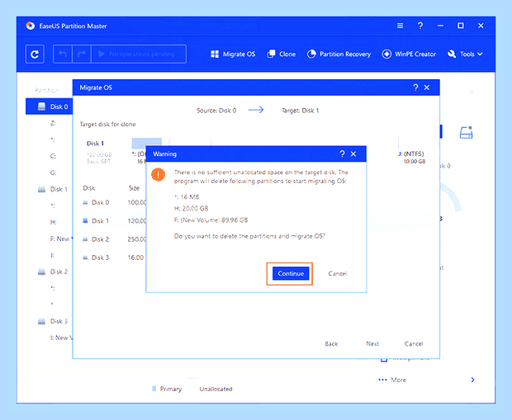Viewport: 512px width, 420px height.
Task: Click the Unallocated legend label
Action: click(216, 389)
